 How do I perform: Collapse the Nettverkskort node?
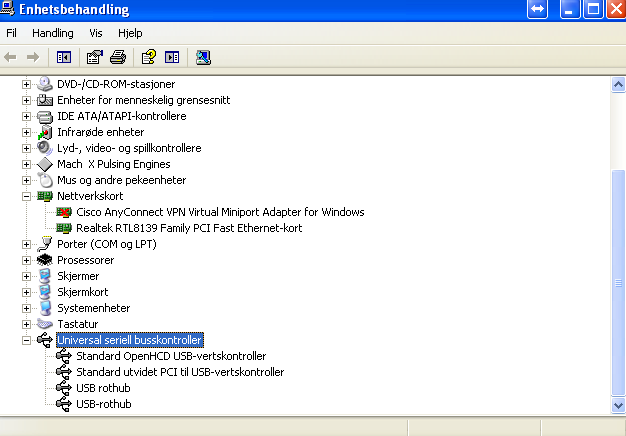pos(26,196)
